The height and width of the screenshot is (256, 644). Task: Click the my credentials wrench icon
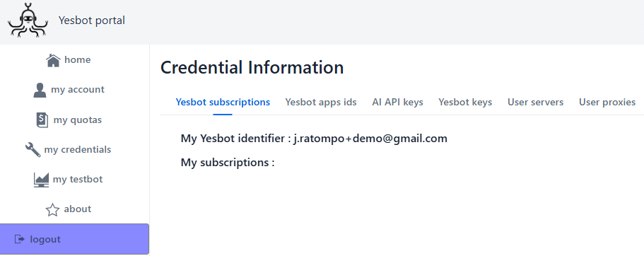(x=33, y=150)
